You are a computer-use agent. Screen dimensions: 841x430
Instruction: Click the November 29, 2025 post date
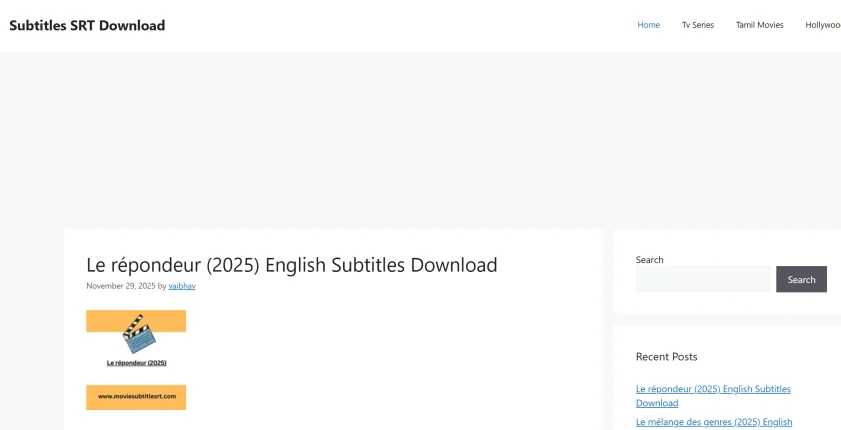click(120, 286)
